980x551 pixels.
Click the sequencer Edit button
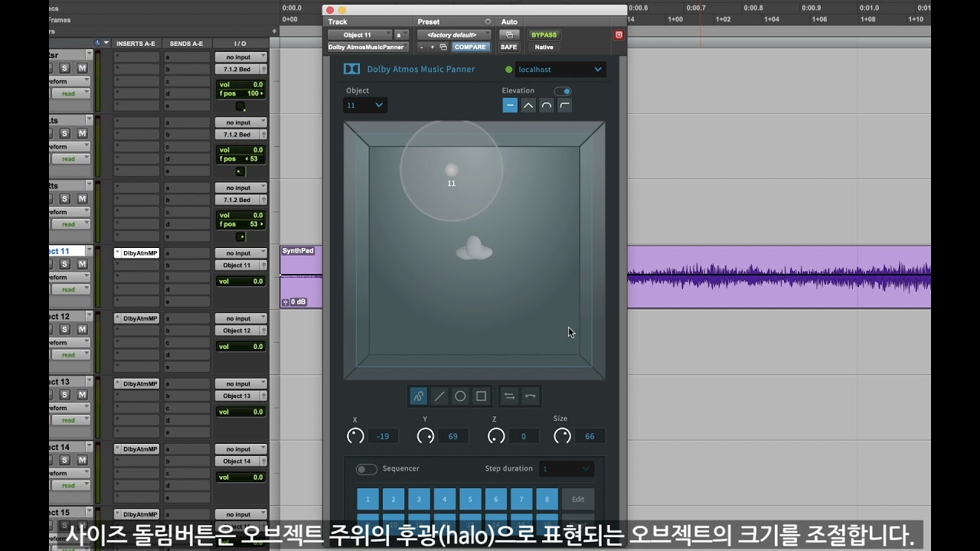tap(578, 500)
